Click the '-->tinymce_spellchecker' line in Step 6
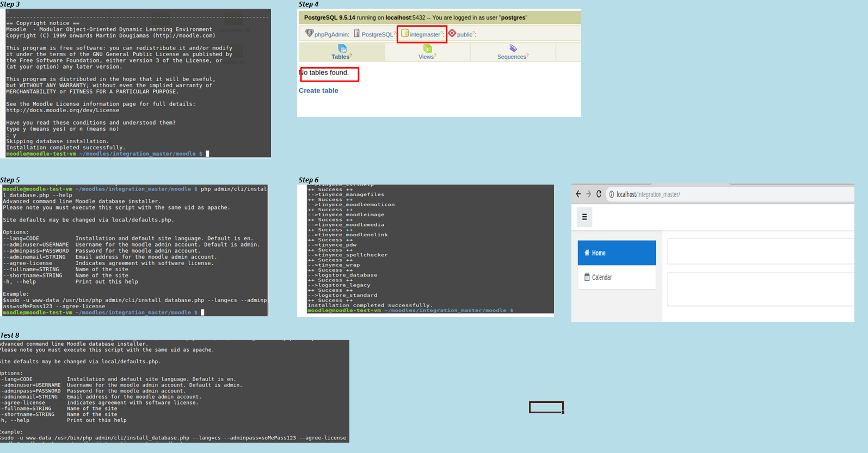868x453 pixels. (348, 255)
